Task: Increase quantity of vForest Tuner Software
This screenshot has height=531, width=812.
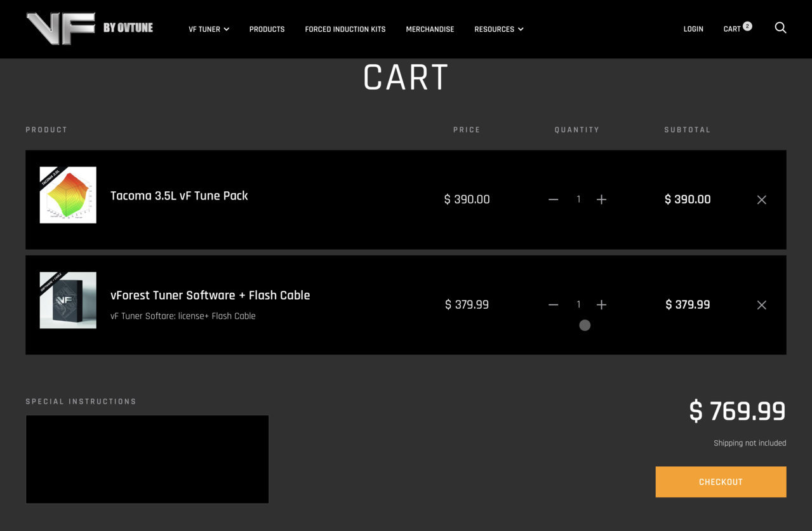Action: pyautogui.click(x=601, y=305)
